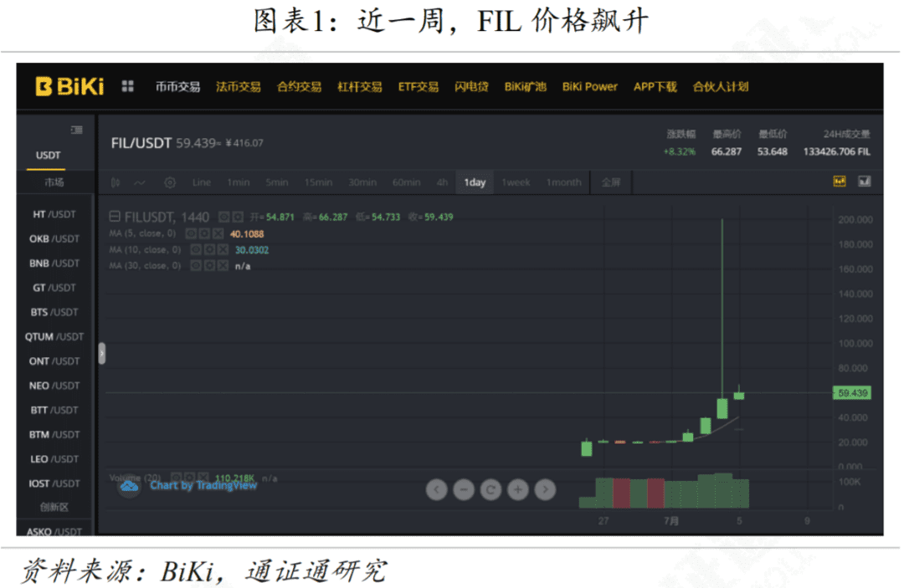Open 币币交易 in top navigation

click(177, 86)
